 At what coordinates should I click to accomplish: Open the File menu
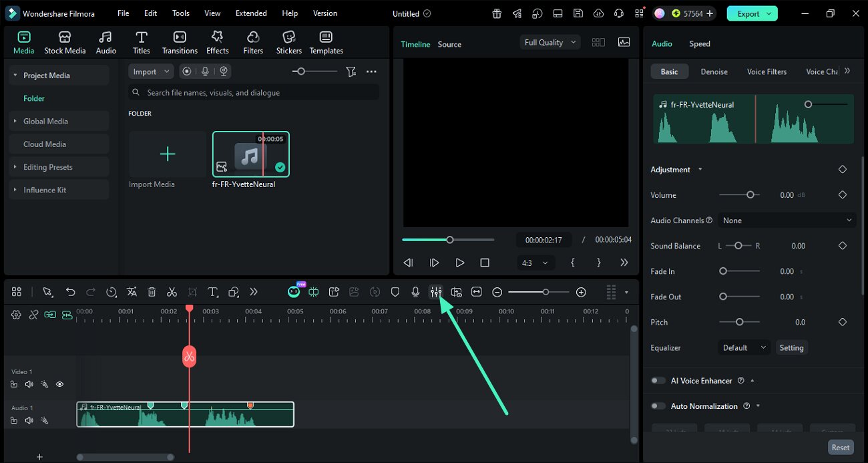point(124,13)
